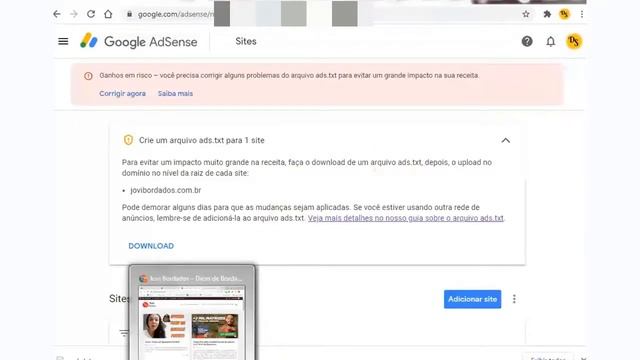Bookmark this page with the star
640x360 pixels.
pos(526,14)
